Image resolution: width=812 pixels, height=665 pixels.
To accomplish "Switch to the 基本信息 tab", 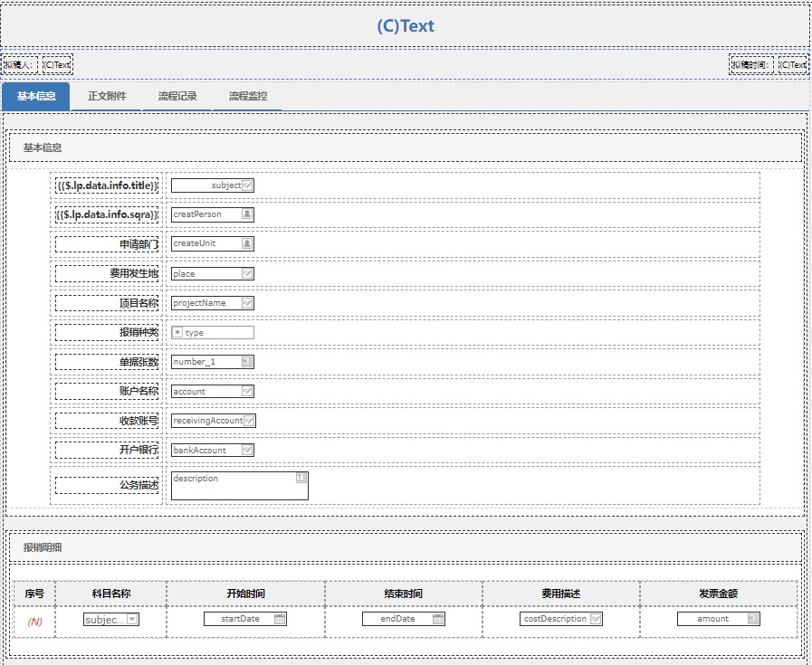I will coord(36,96).
